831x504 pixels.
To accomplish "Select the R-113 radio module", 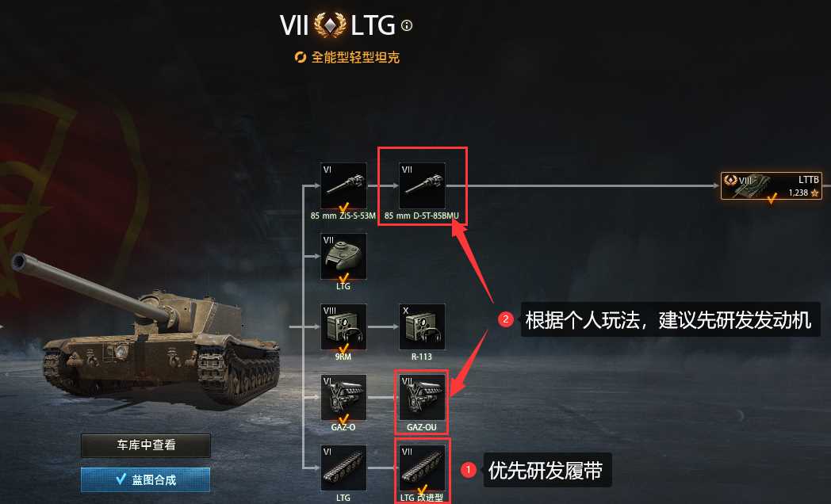I will pyautogui.click(x=422, y=326).
